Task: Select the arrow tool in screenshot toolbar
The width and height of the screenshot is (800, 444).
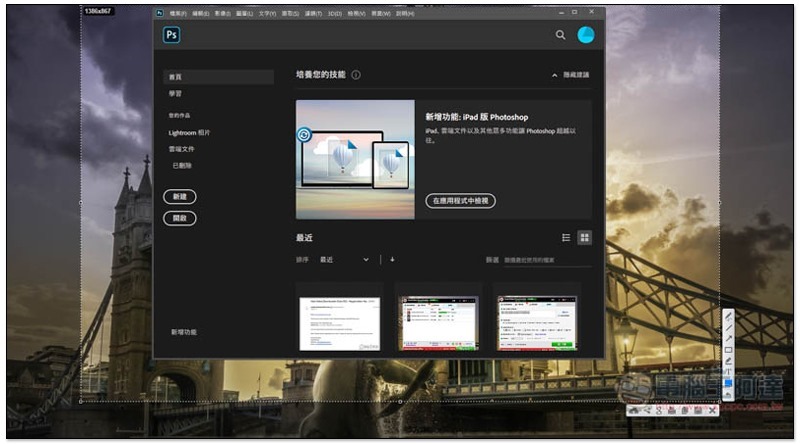Action: [728, 338]
